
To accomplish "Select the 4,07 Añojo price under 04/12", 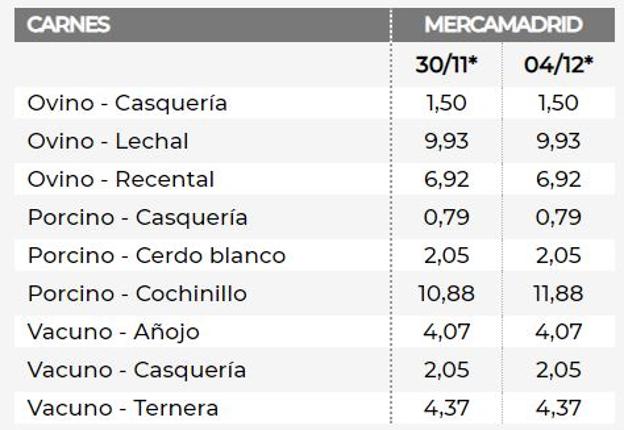I will pyautogui.click(x=558, y=332).
